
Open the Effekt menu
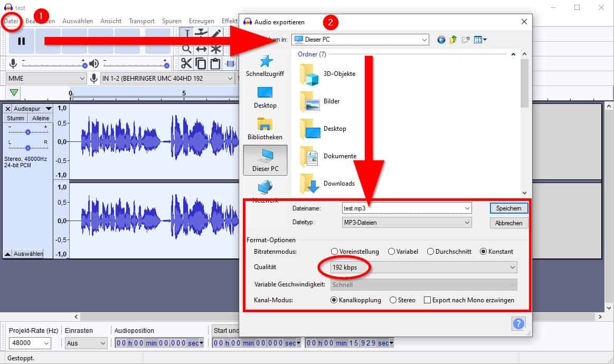point(229,21)
